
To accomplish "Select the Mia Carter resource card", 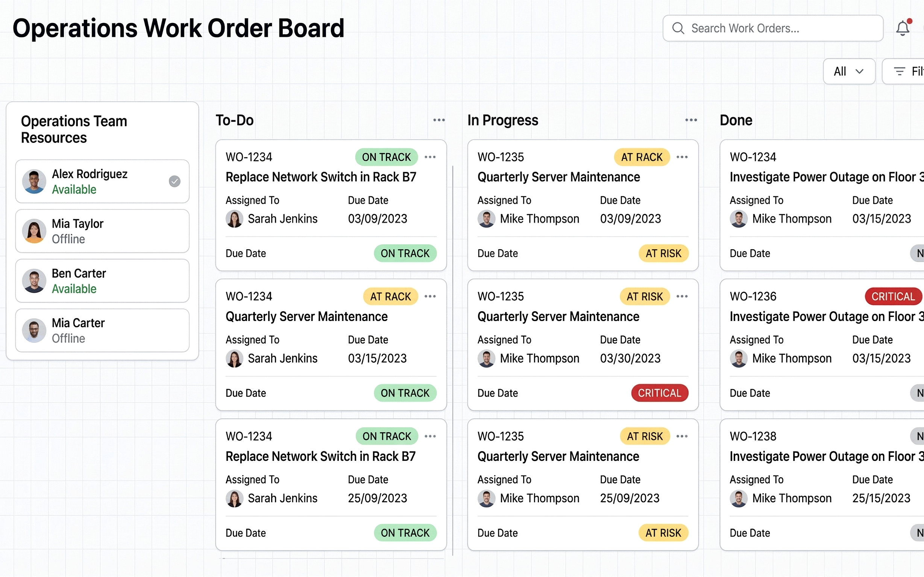I will tap(102, 330).
